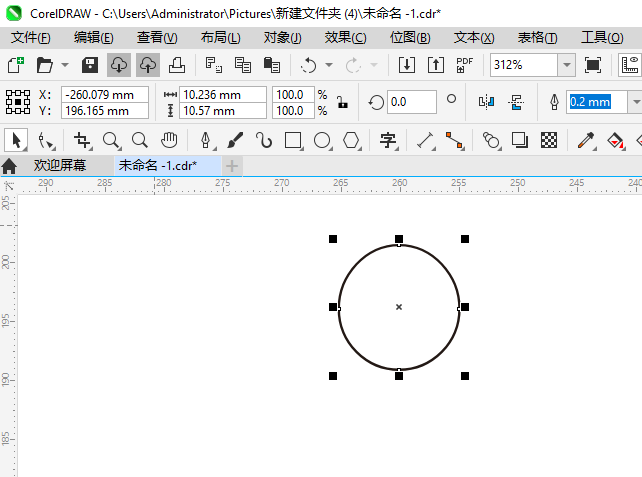Screen dimensions: 642x477
Task: Click the rotation angle field
Action: [x=411, y=102]
